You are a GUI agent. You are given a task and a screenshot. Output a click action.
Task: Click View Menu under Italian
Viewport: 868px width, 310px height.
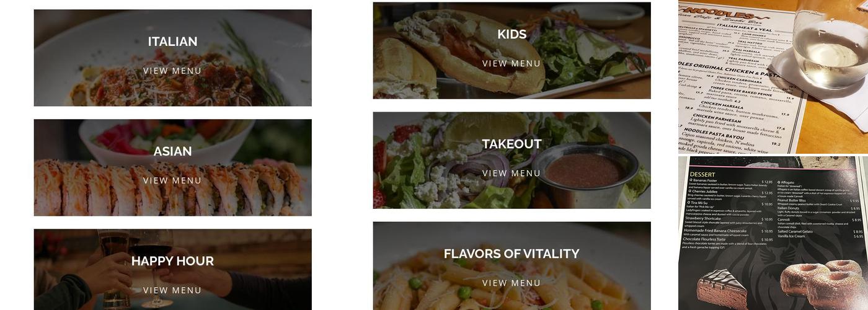pyautogui.click(x=172, y=71)
